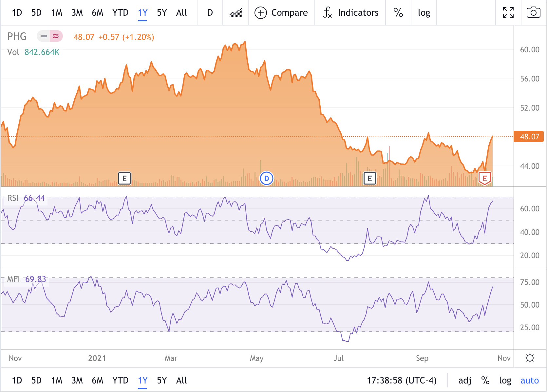Click the red upcoming earnings E marker

(485, 179)
